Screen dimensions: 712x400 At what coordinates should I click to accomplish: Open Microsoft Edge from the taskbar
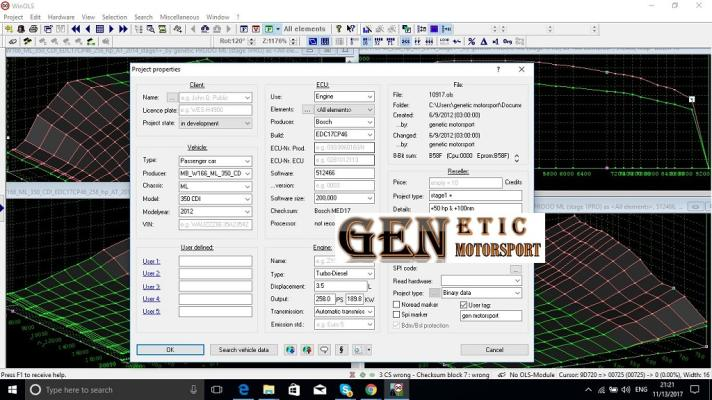coord(243,389)
